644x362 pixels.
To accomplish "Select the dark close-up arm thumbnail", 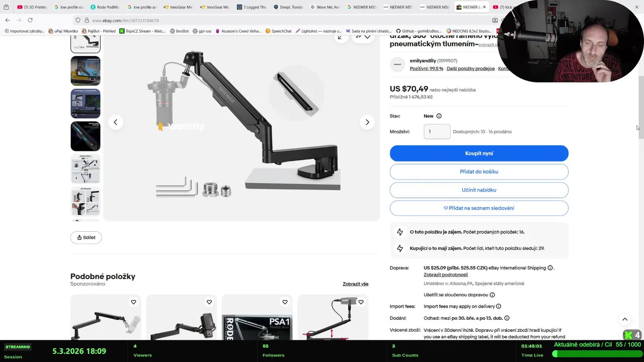I will point(86,136).
